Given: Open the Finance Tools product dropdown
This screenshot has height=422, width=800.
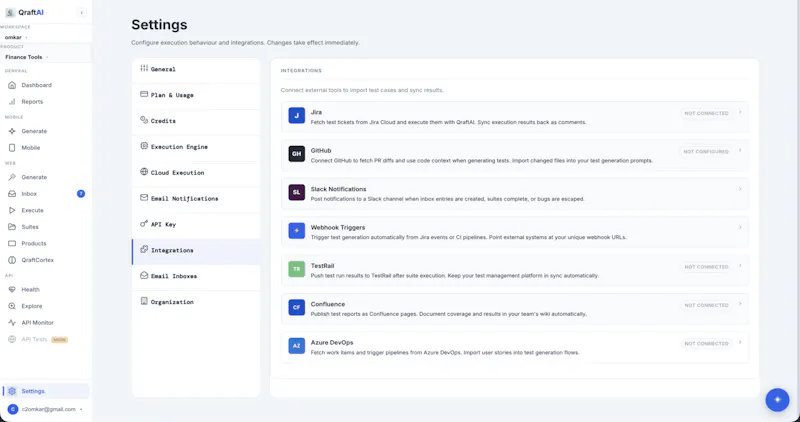Looking at the screenshot, I should click(27, 57).
